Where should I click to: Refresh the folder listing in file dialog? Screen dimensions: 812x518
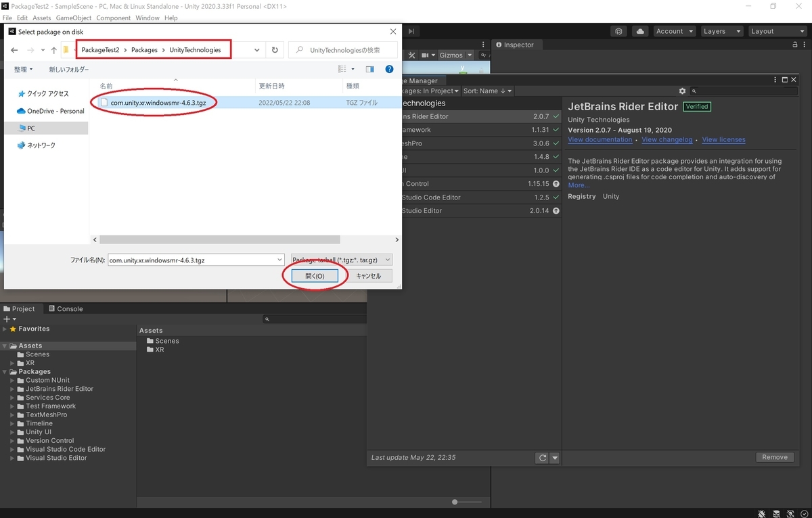[x=275, y=50]
